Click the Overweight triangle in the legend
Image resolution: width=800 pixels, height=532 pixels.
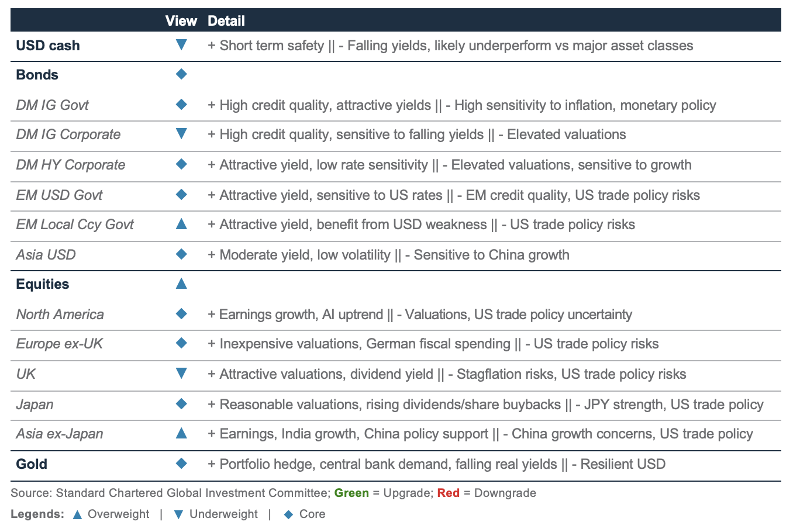[x=77, y=514]
